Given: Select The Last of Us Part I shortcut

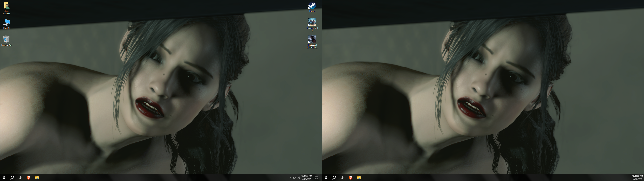Looking at the screenshot, I should point(312,42).
